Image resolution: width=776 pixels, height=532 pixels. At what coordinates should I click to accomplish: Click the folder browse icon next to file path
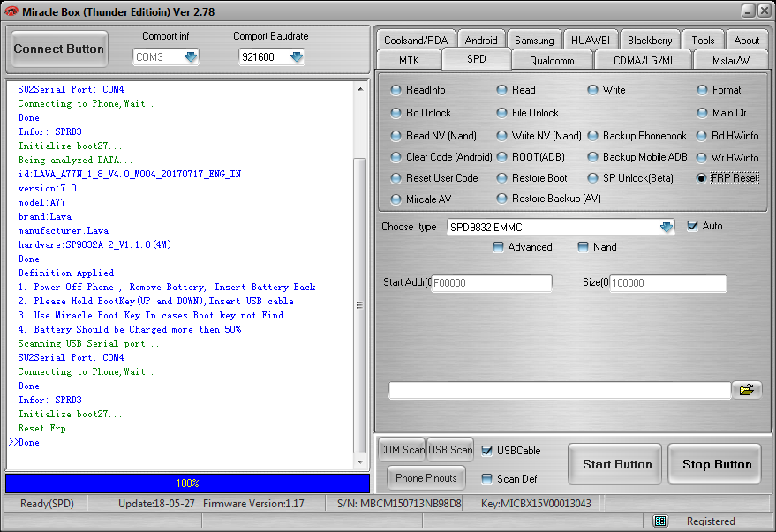746,390
